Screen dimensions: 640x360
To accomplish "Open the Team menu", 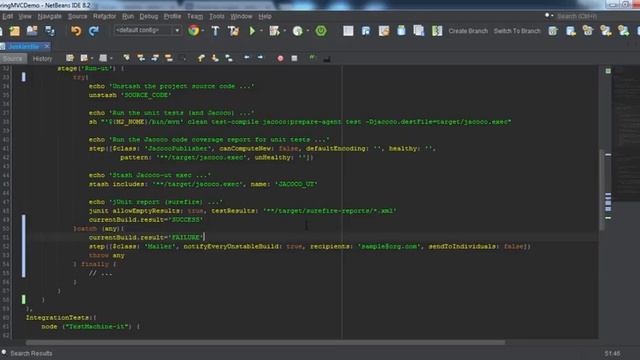I will [x=195, y=16].
